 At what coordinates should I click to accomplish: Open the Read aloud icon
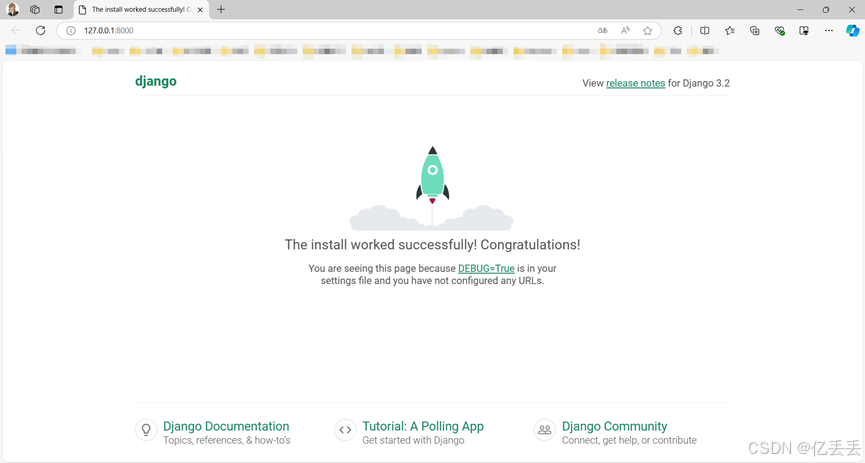coord(625,30)
